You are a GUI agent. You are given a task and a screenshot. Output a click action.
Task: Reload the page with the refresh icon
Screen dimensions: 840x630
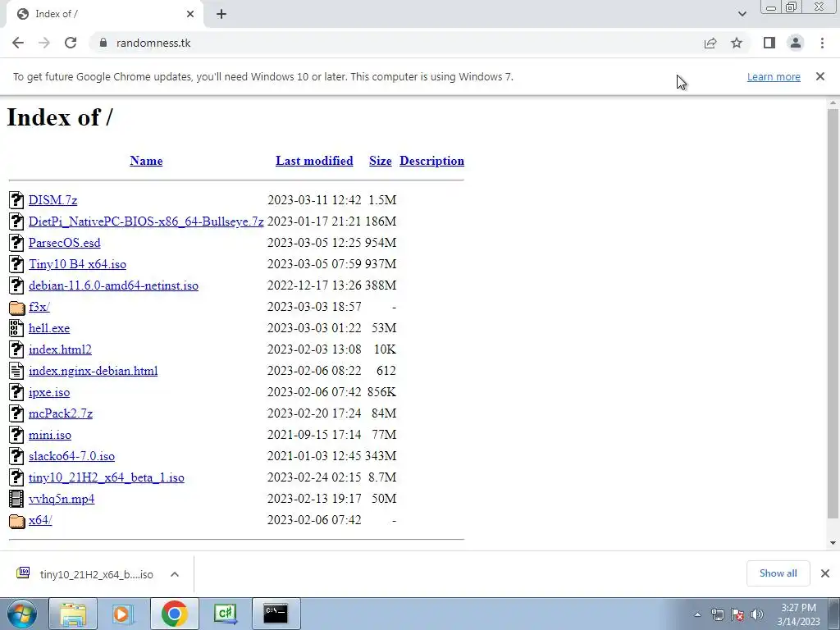[71, 43]
